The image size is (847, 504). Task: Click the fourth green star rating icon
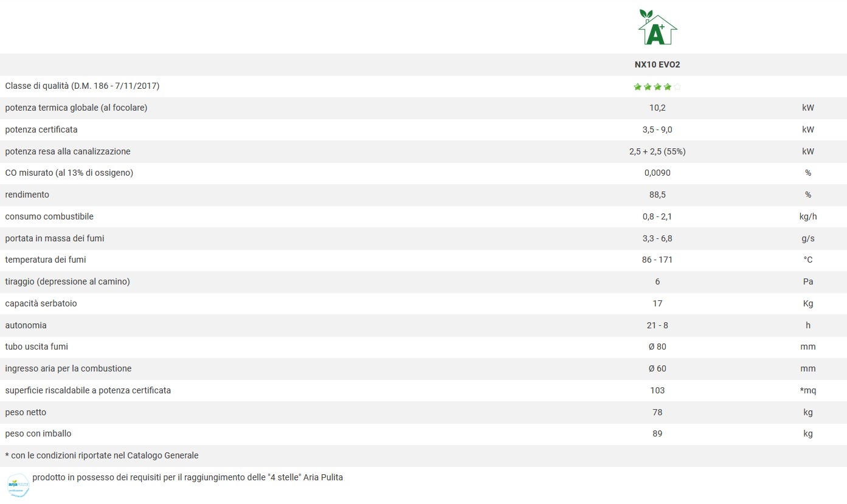point(668,87)
